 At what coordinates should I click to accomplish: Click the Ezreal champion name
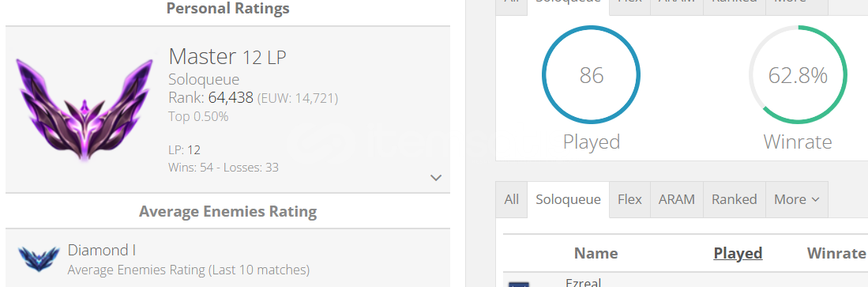tap(583, 282)
